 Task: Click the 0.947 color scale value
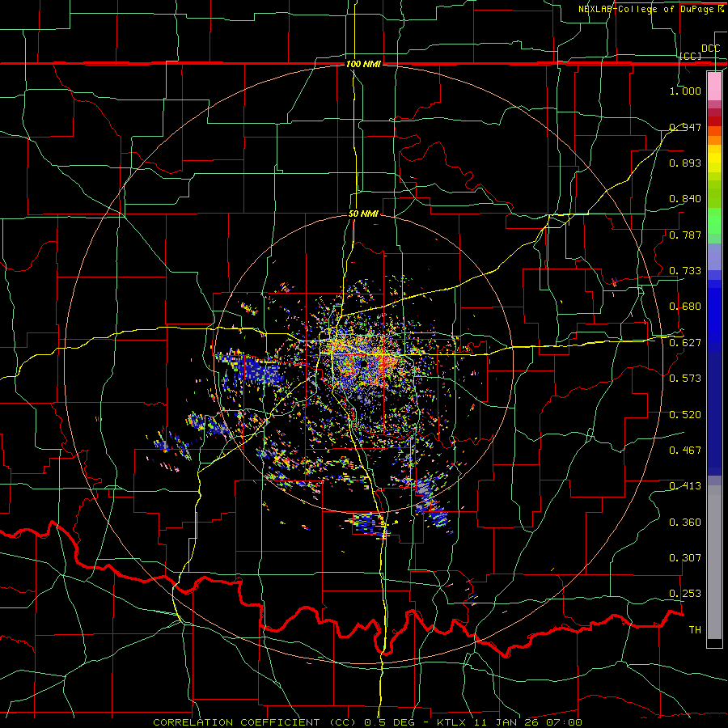pos(685,127)
